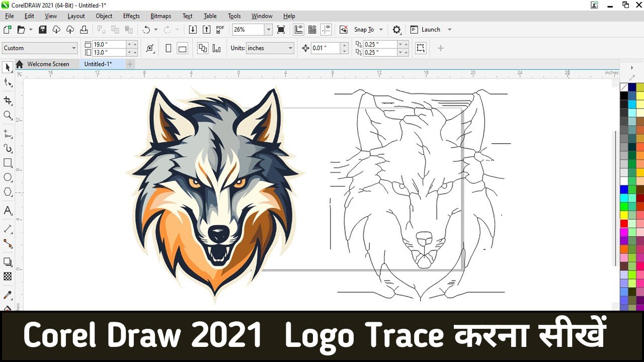The image size is (644, 362).
Task: Undo the last action
Action: 146,30
